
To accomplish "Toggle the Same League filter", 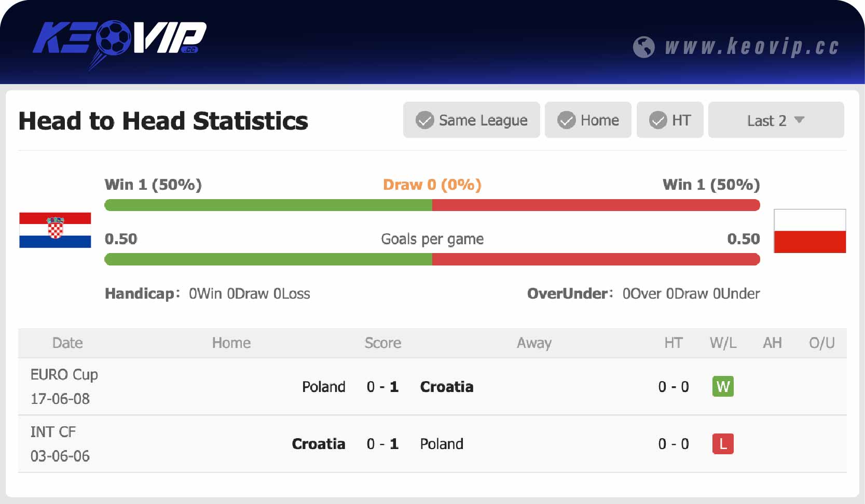I will pyautogui.click(x=471, y=120).
